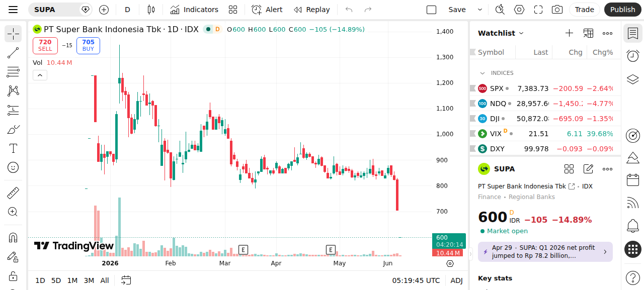Toggle lock all drawings
This screenshot has width=644, height=290.
pyautogui.click(x=13, y=276)
